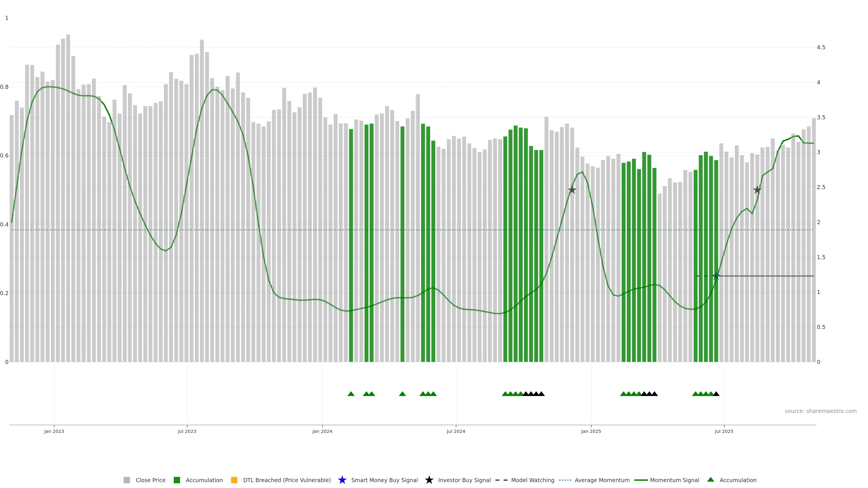Click the DTL Breached (Price Vulnerable) label
This screenshot has width=868, height=488.
[x=287, y=480]
